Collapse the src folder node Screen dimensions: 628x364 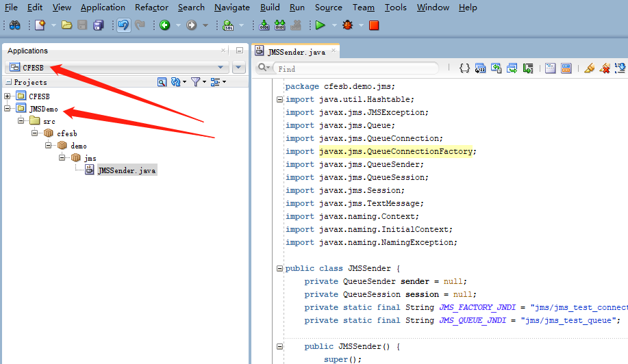[x=21, y=120]
